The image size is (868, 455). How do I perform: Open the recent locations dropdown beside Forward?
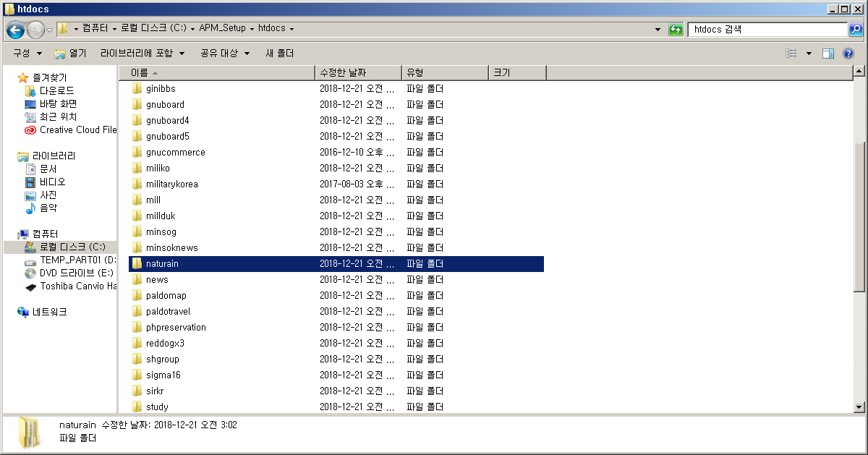(x=49, y=30)
